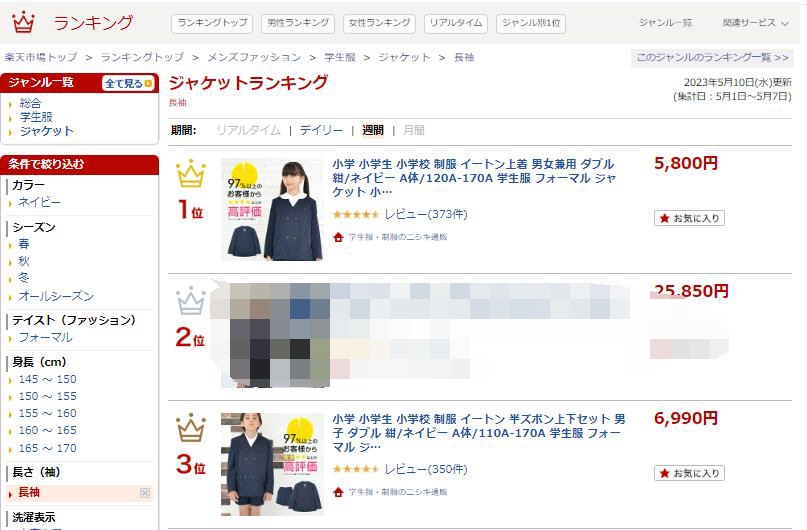Switch to the デイリー period tab
Screen dimensions: 807x530
coord(321,130)
